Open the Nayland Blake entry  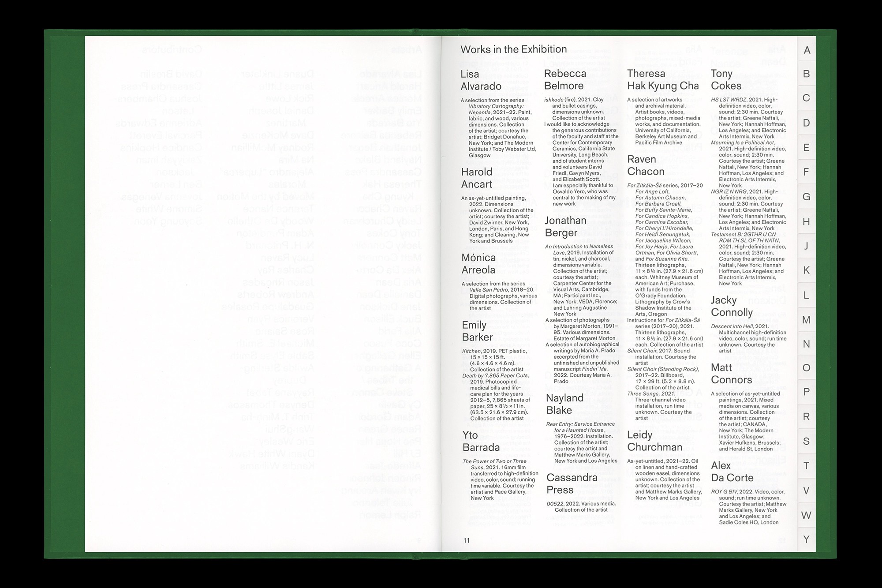[565, 404]
